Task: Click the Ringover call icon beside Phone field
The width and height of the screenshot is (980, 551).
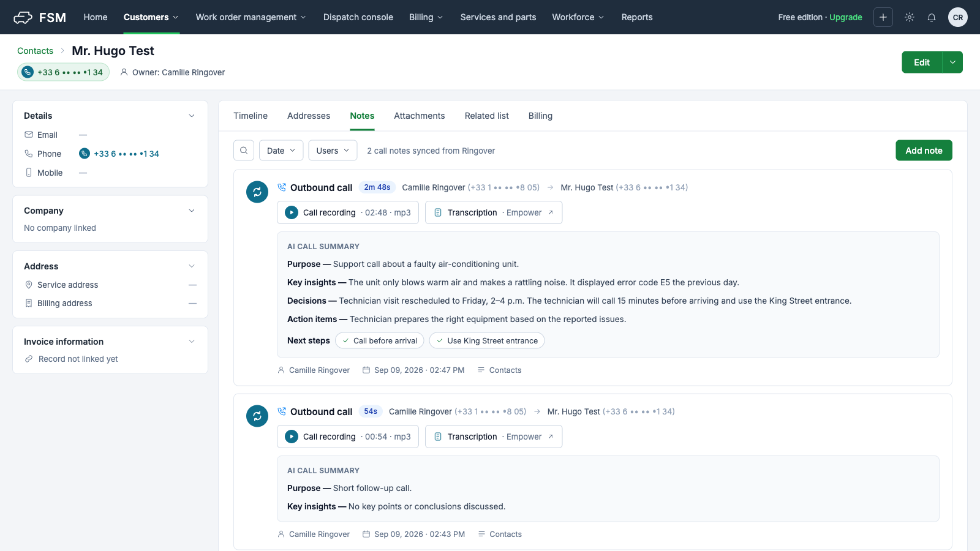Action: [85, 154]
